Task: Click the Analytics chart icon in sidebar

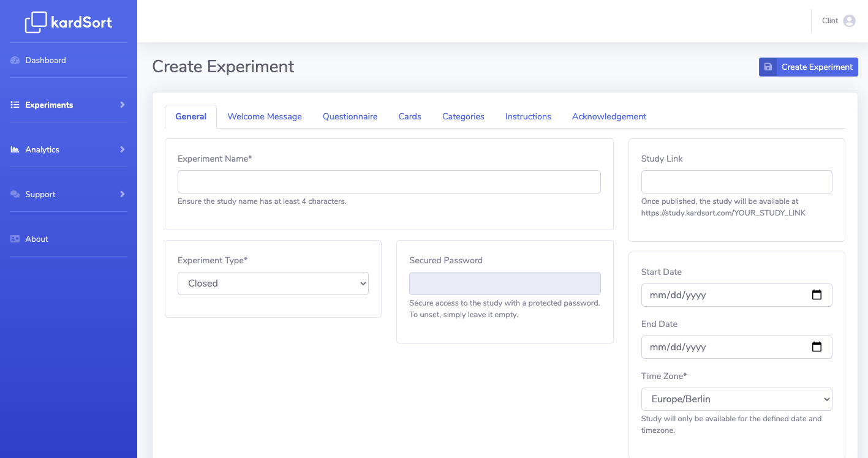Action: [15, 149]
